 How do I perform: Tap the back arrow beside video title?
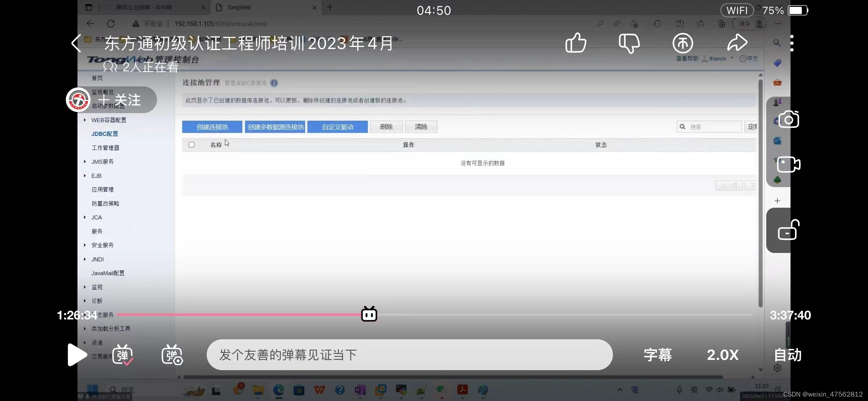(x=76, y=43)
